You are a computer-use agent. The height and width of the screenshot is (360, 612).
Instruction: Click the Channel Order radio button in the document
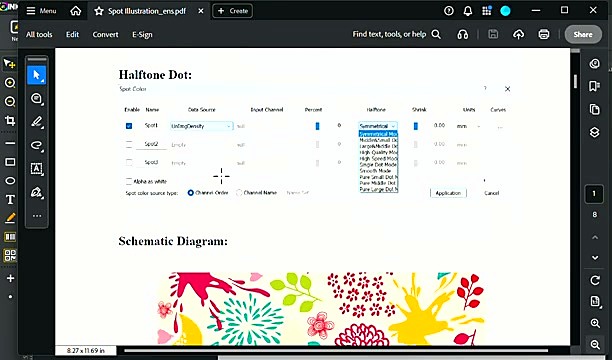[x=190, y=192]
